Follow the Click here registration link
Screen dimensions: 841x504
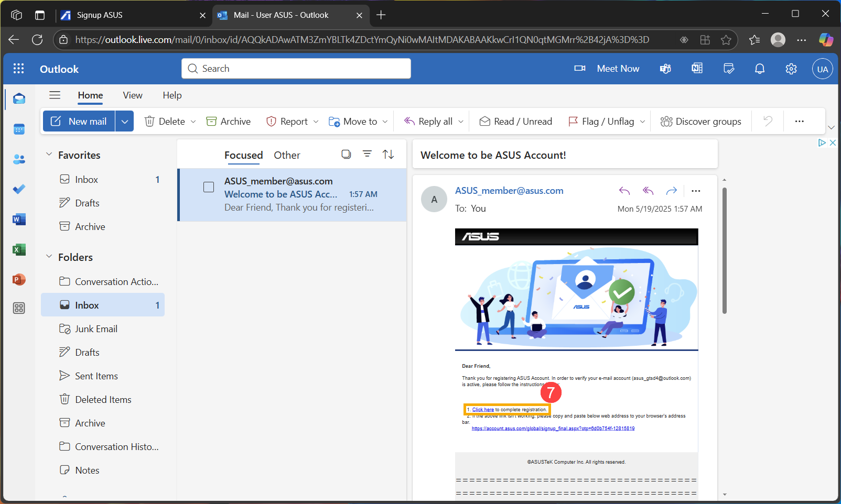coord(483,410)
